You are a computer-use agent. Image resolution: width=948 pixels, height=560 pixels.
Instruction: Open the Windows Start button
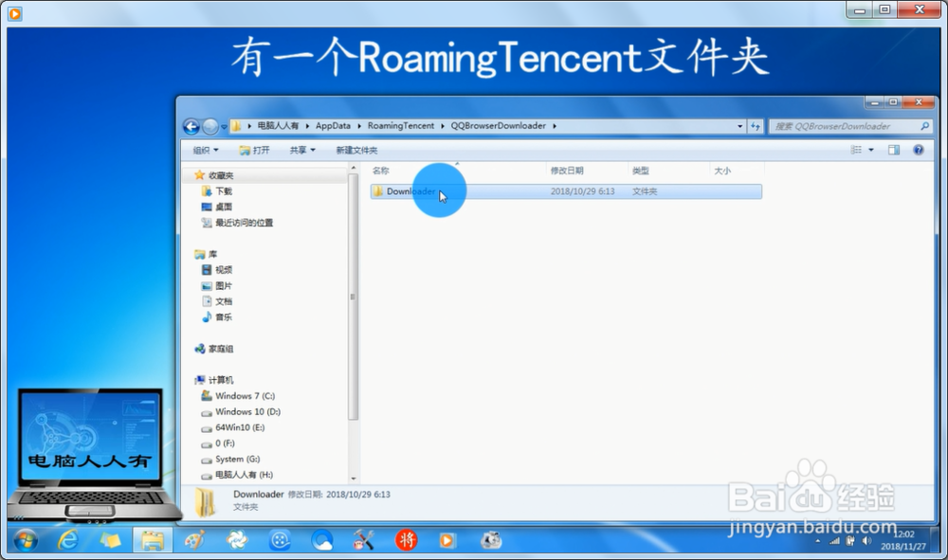[x=26, y=540]
